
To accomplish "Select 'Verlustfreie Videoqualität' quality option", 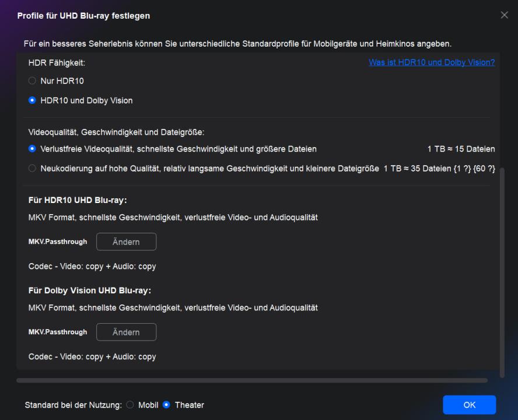I will tap(33, 149).
